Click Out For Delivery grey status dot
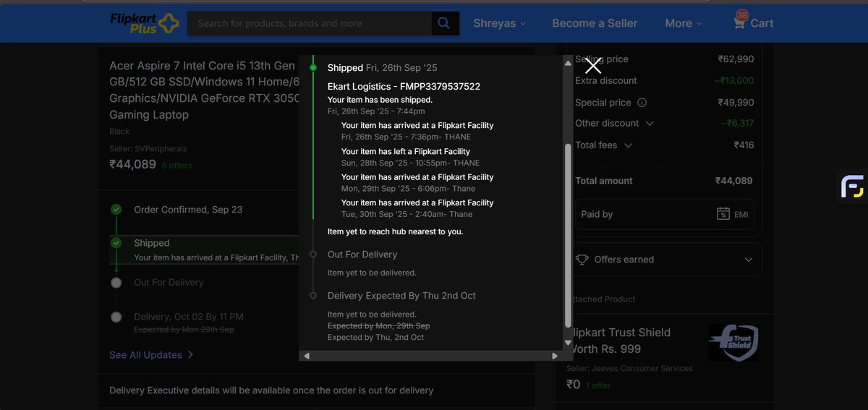This screenshot has width=868, height=410. 116,283
